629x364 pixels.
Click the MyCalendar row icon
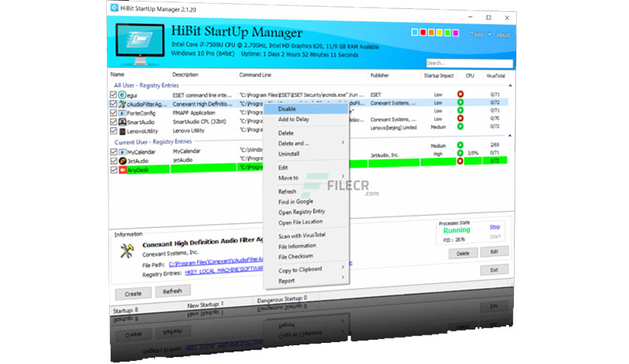point(123,152)
